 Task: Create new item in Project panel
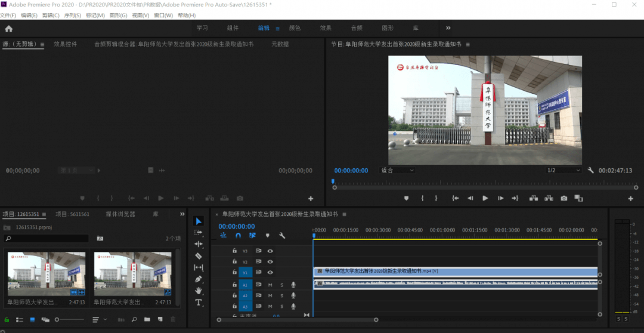(160, 319)
